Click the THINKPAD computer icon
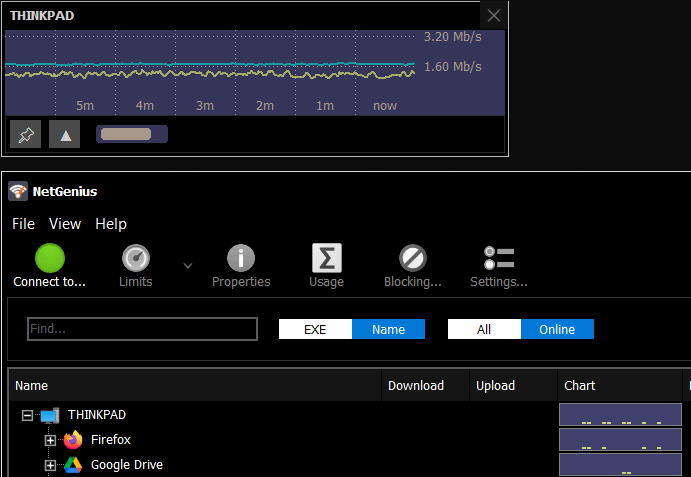Viewport: 691px width, 477px height. [50, 415]
